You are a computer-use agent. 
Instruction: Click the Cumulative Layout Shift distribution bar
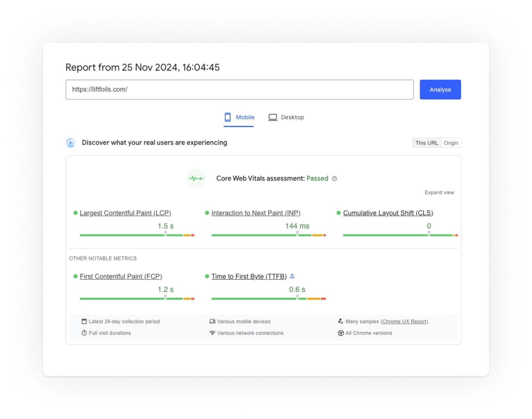pyautogui.click(x=401, y=235)
